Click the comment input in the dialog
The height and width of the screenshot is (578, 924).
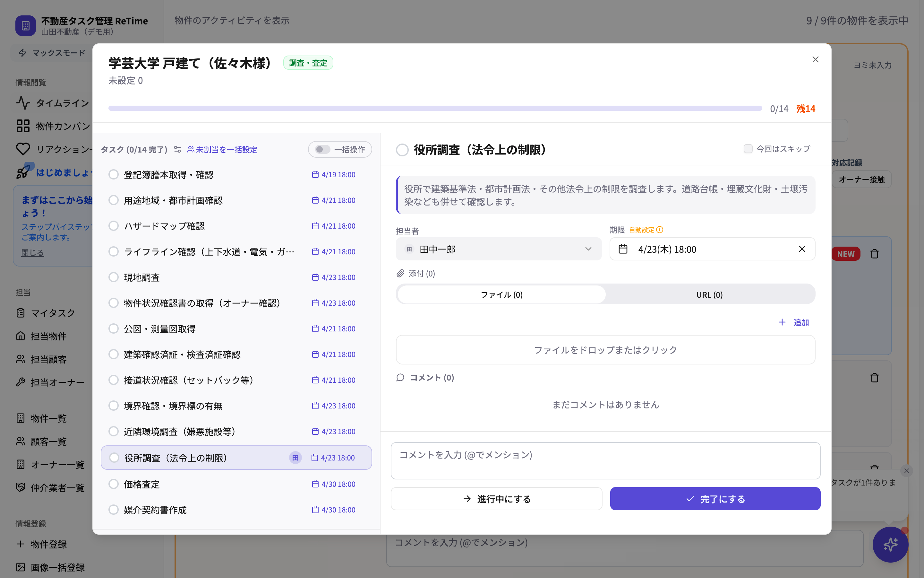tap(605, 461)
